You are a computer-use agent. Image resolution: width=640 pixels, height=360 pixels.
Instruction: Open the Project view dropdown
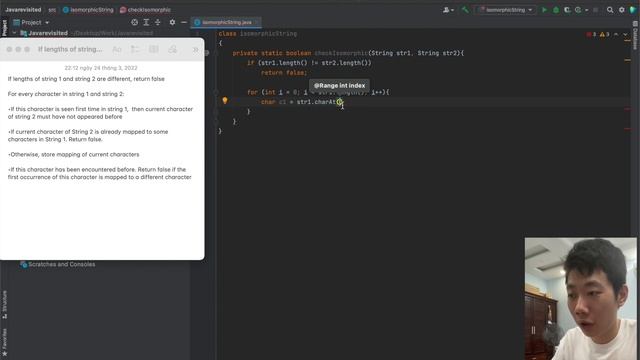click(31, 22)
